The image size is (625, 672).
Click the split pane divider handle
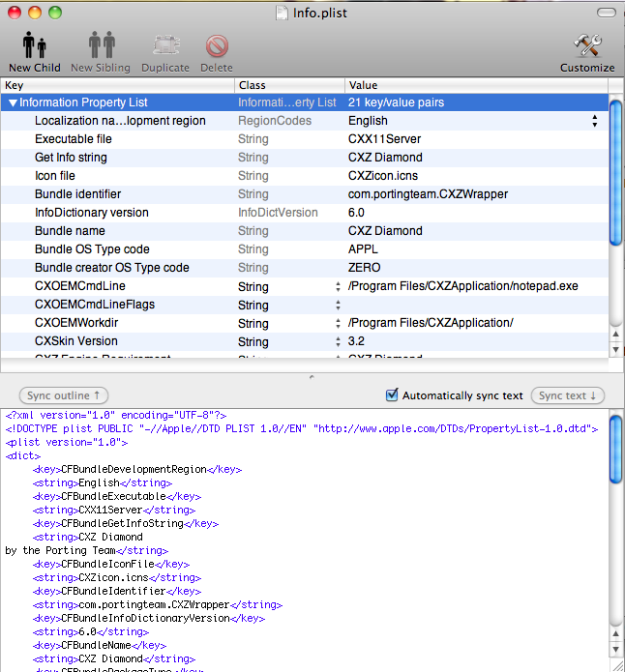[x=312, y=377]
